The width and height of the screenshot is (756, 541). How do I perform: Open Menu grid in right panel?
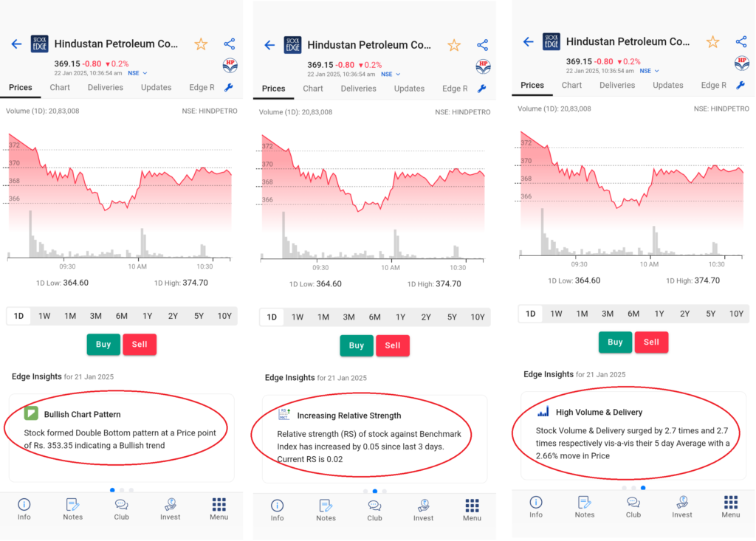[731, 507]
